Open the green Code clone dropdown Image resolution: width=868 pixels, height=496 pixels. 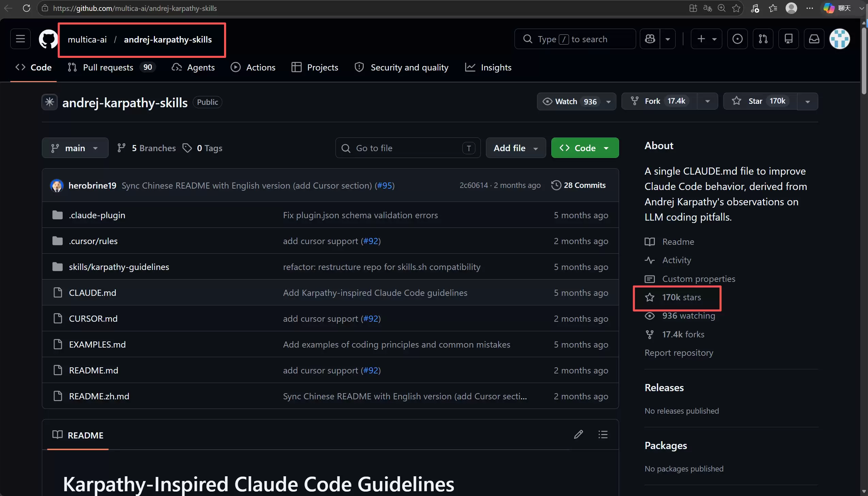(585, 148)
